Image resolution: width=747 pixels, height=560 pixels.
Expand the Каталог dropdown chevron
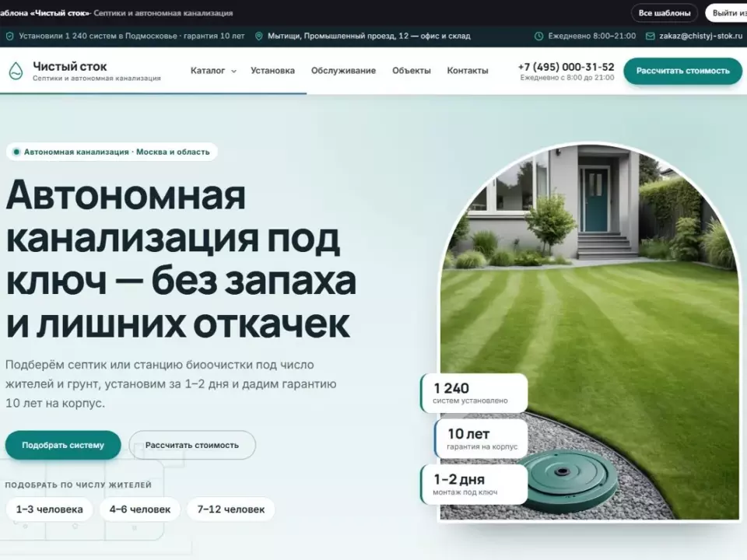click(x=233, y=72)
